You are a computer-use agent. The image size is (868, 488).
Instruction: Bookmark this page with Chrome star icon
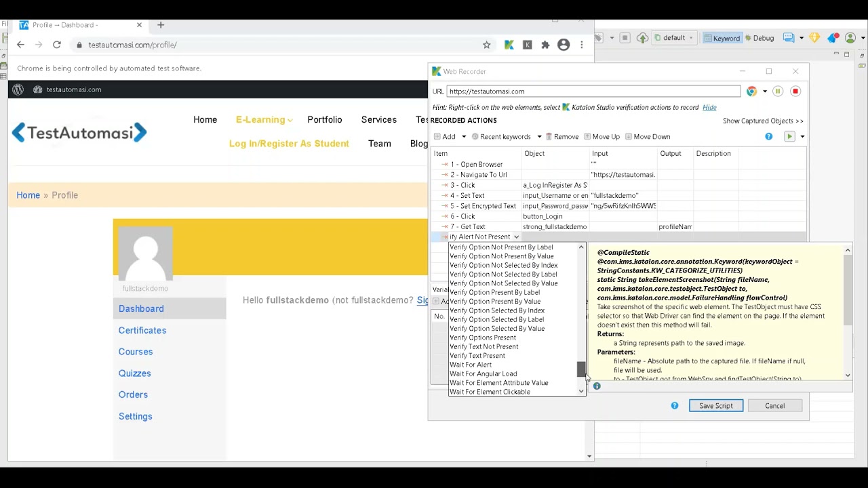pos(486,45)
